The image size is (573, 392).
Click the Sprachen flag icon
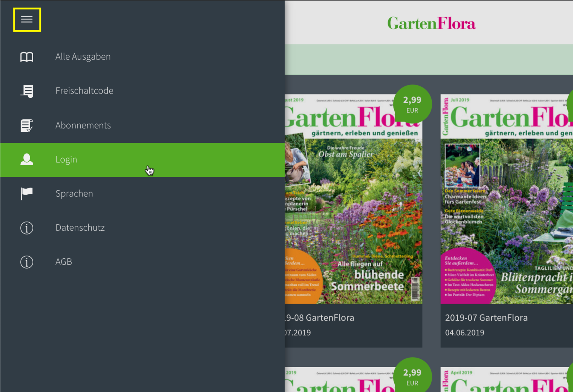pyautogui.click(x=27, y=194)
